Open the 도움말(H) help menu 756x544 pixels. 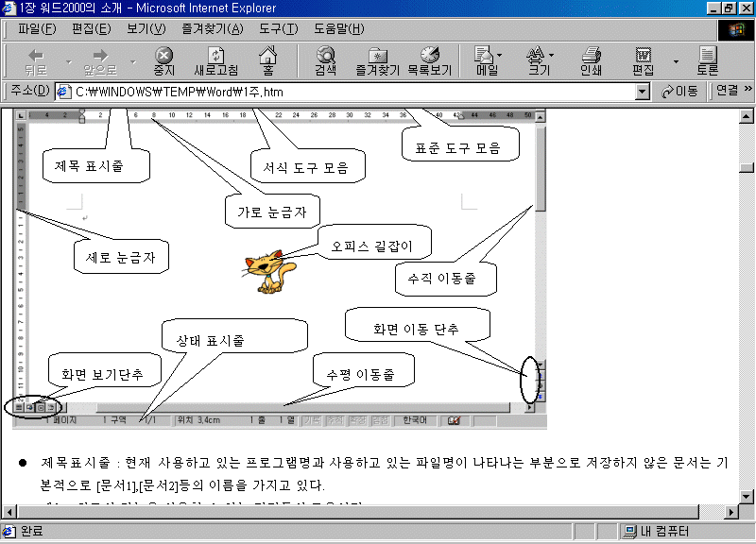[339, 29]
